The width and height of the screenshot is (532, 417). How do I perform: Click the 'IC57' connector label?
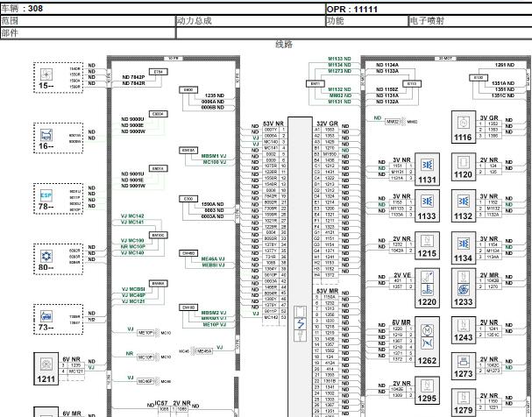pos(161,403)
